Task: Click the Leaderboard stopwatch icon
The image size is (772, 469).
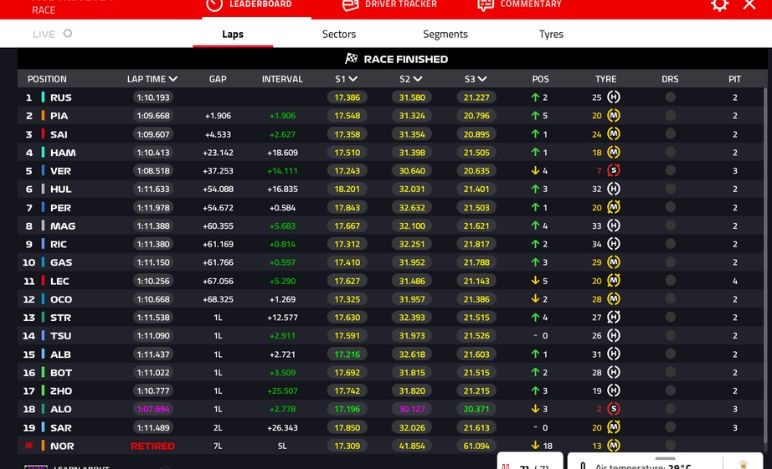Action: click(x=214, y=5)
